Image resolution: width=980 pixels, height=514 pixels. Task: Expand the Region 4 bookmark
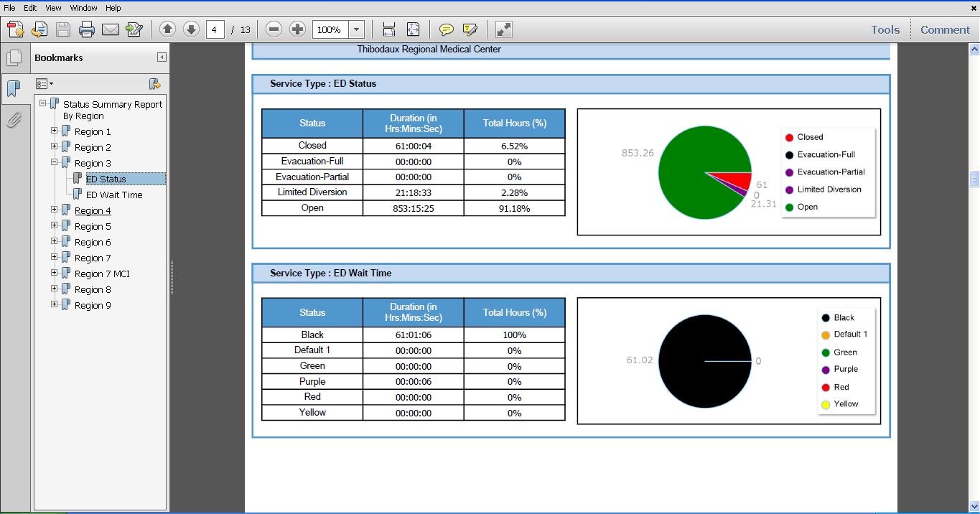coord(54,210)
